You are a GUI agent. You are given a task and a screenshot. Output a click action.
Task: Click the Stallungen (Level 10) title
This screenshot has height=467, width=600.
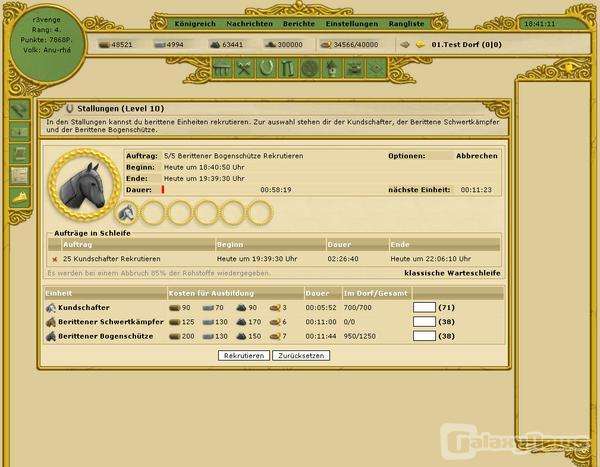point(121,109)
